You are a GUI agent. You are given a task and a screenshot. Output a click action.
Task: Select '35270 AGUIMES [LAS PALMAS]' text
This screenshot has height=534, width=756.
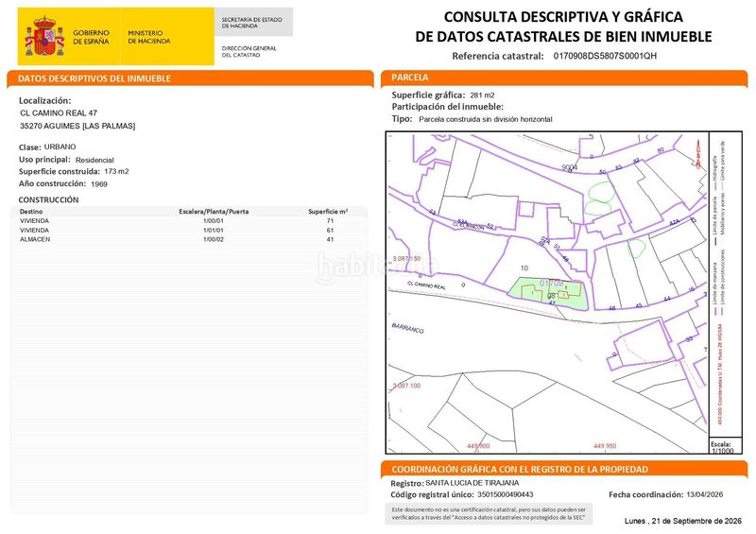(x=77, y=126)
